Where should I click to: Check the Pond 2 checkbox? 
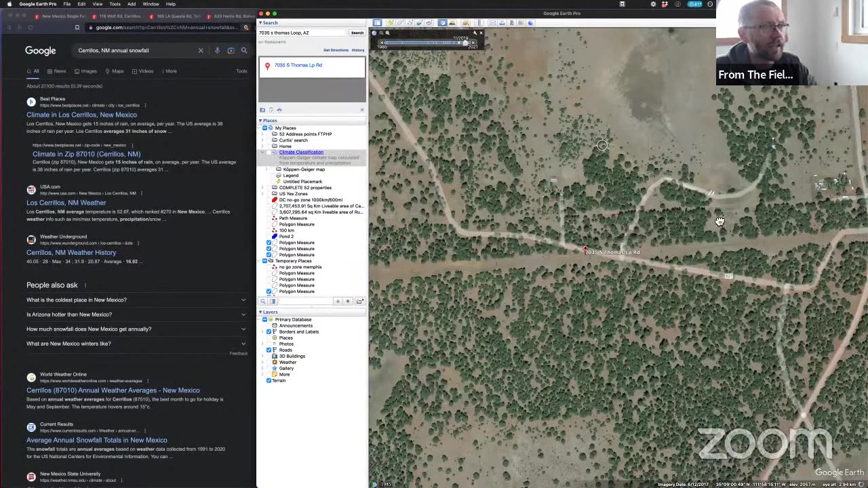[x=269, y=237]
